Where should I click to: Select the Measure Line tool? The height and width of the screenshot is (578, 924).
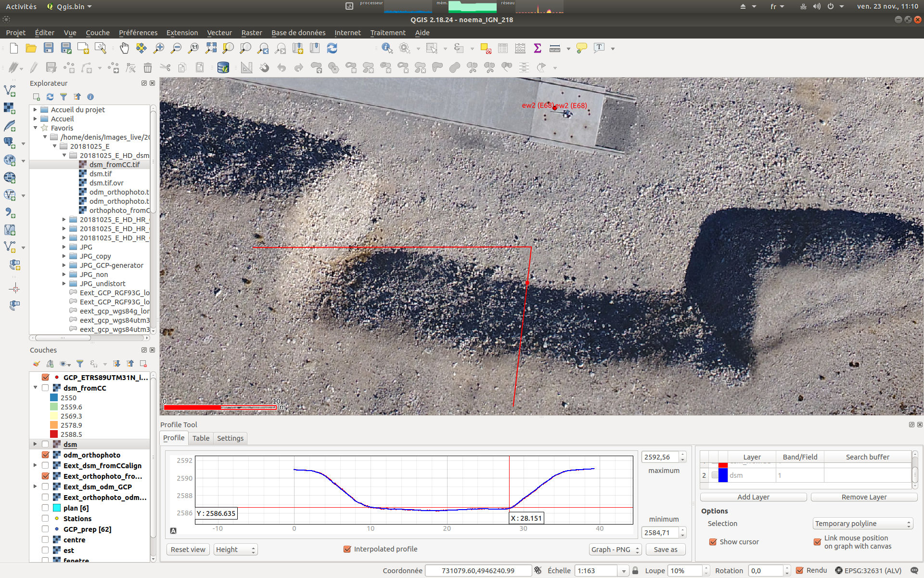click(554, 48)
